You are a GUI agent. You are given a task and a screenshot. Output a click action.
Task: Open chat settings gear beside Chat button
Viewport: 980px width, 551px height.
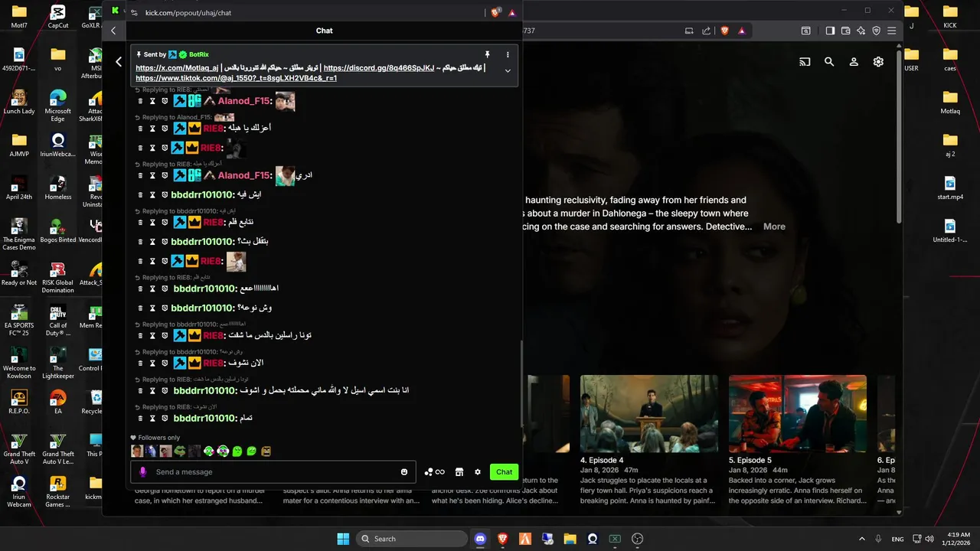tap(478, 472)
